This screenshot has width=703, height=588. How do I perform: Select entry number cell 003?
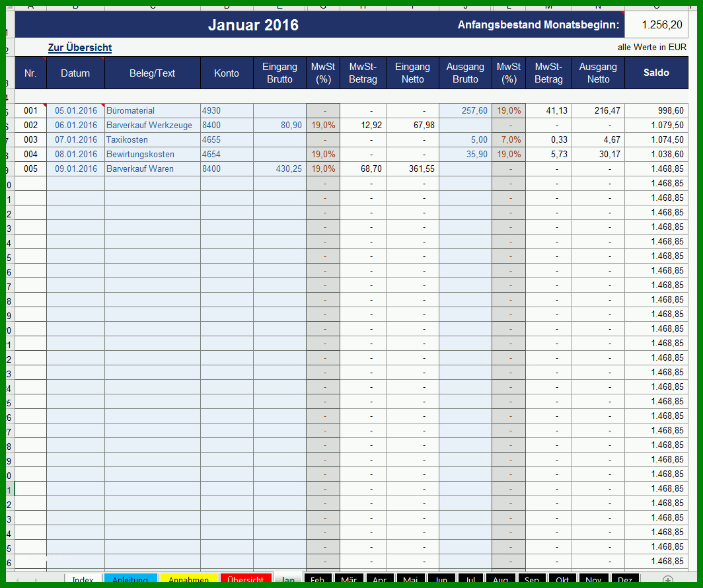point(30,140)
